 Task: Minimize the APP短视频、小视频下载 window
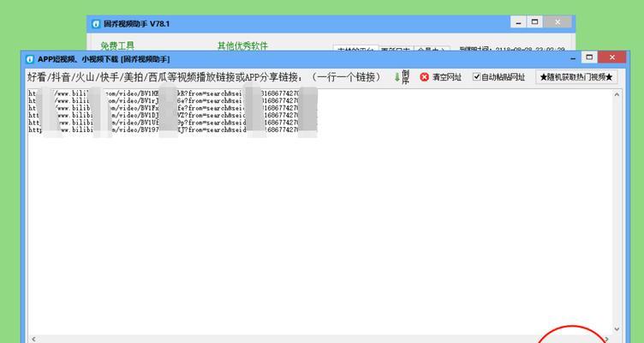574,58
